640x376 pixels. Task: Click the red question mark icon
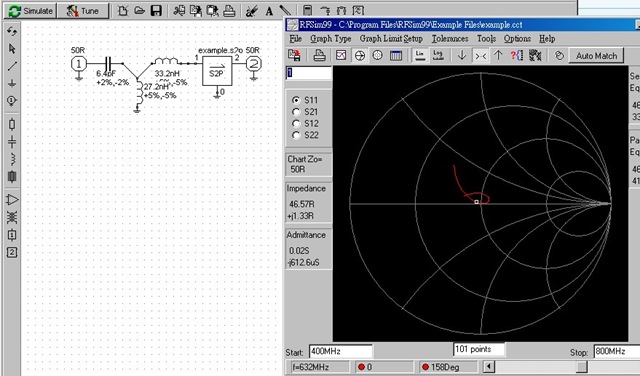516,56
